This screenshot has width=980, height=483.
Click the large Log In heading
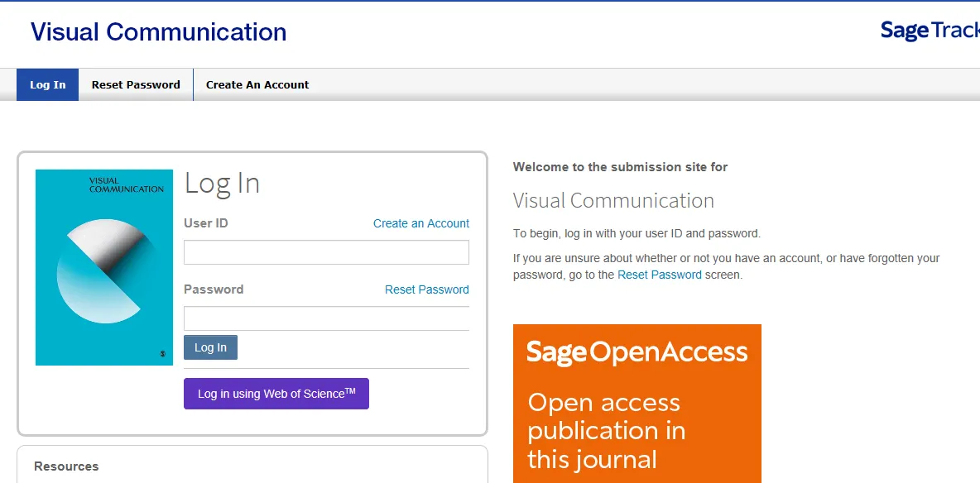pos(222,183)
